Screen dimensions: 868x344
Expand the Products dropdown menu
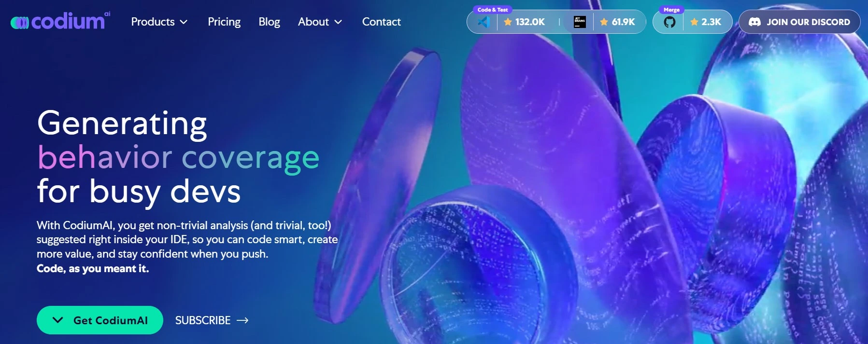click(x=159, y=22)
